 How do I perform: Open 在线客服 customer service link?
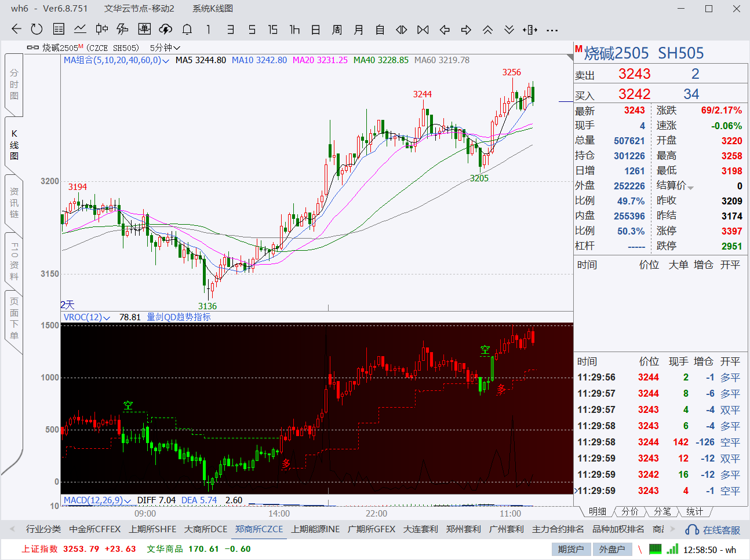tap(713, 530)
